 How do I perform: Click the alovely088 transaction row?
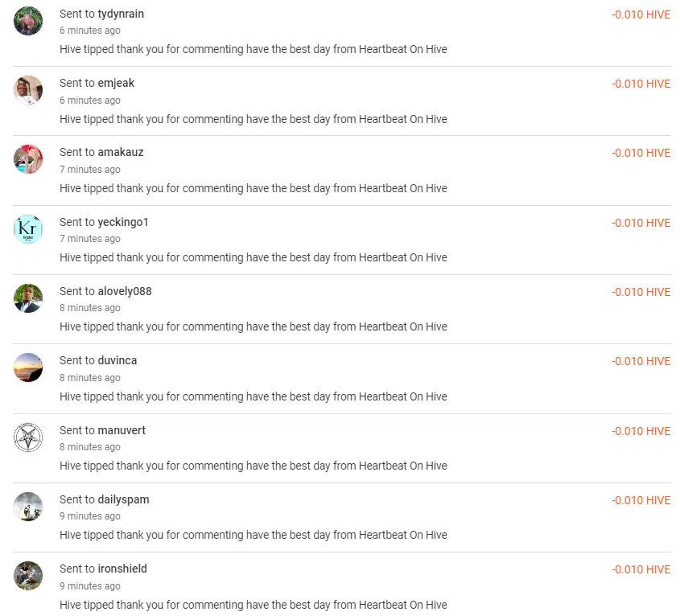coord(340,308)
